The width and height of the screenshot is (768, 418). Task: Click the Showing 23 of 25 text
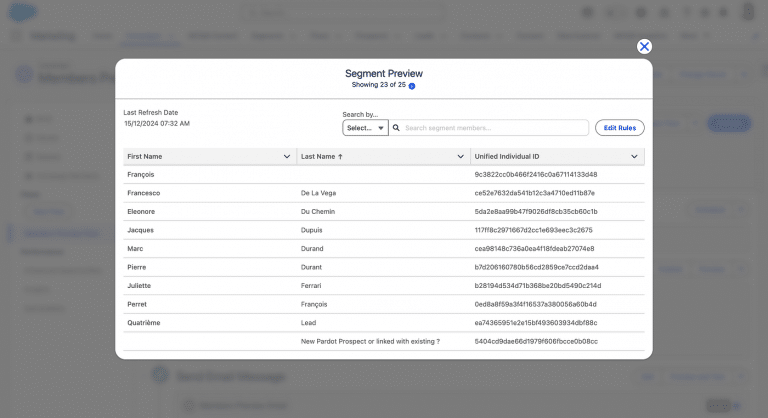tap(379, 85)
